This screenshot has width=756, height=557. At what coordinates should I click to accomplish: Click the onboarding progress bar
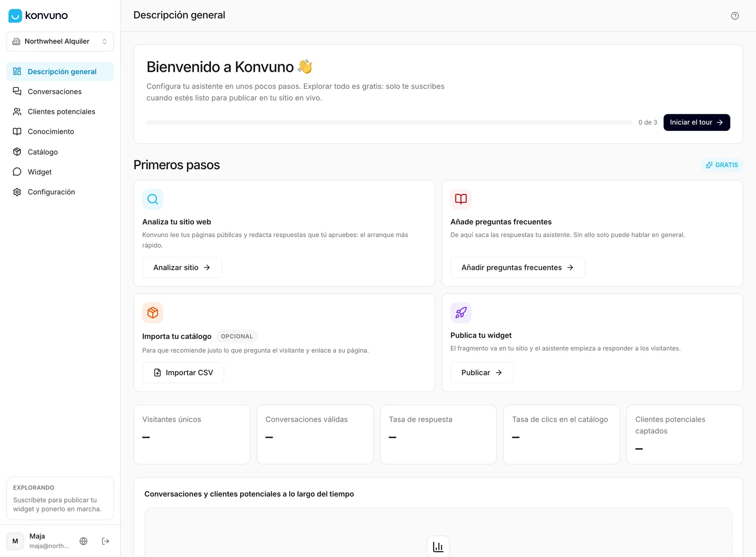[389, 122]
